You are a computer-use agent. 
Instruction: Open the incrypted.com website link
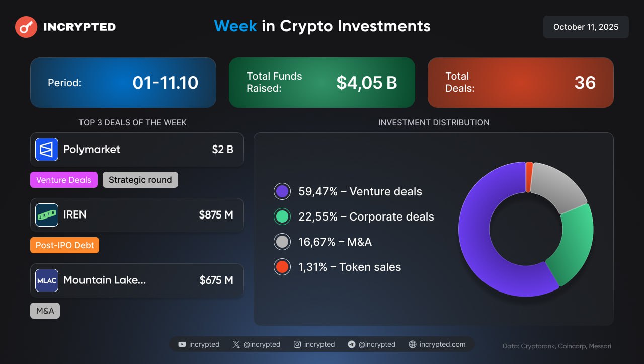point(442,344)
